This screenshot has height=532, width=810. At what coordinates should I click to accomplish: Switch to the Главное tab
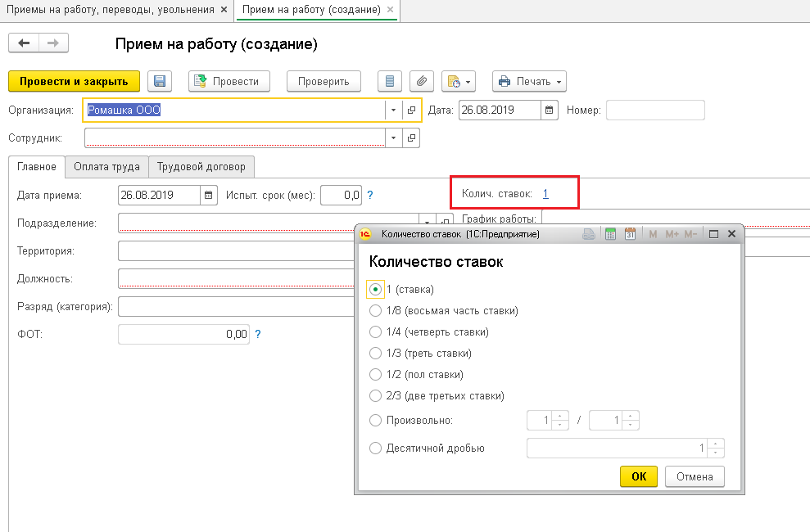point(37,167)
